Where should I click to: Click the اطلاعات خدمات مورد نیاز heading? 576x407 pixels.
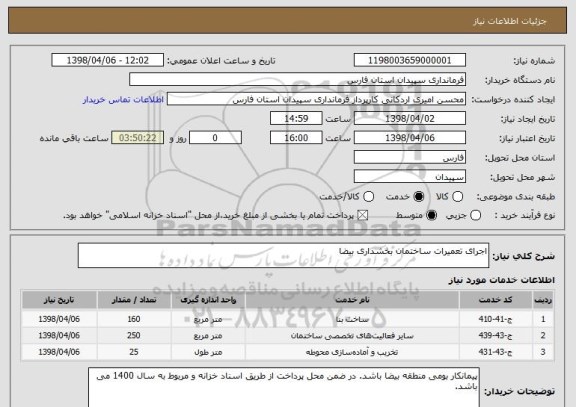pyautogui.click(x=501, y=280)
